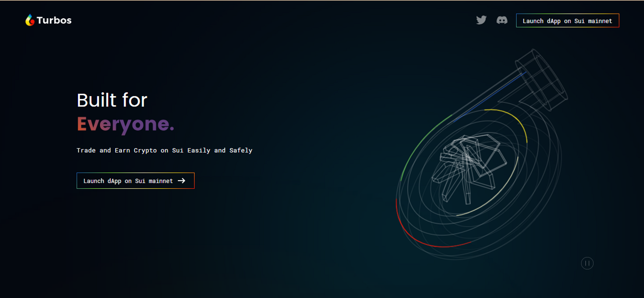
Task: Click the Turbos flame logo icon
Action: point(30,20)
